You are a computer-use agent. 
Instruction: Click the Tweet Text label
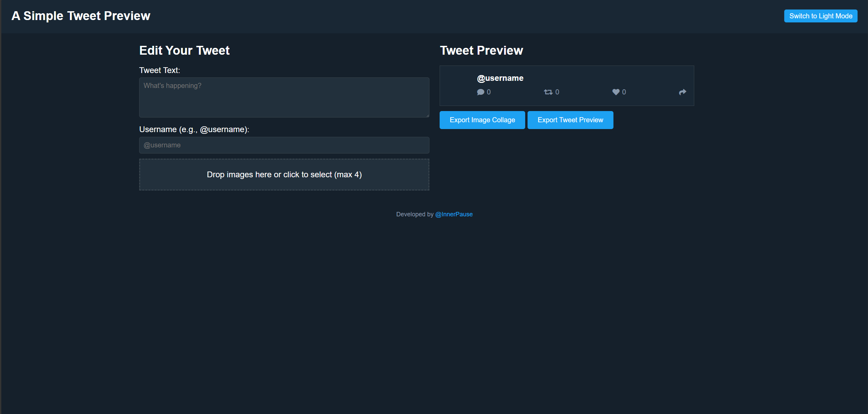coord(159,70)
